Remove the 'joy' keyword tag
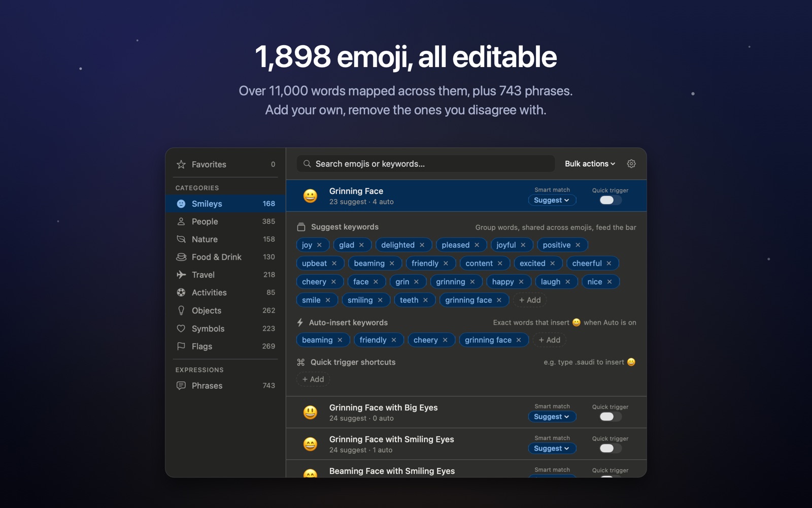Screen dimensions: 812x508 coord(319,245)
